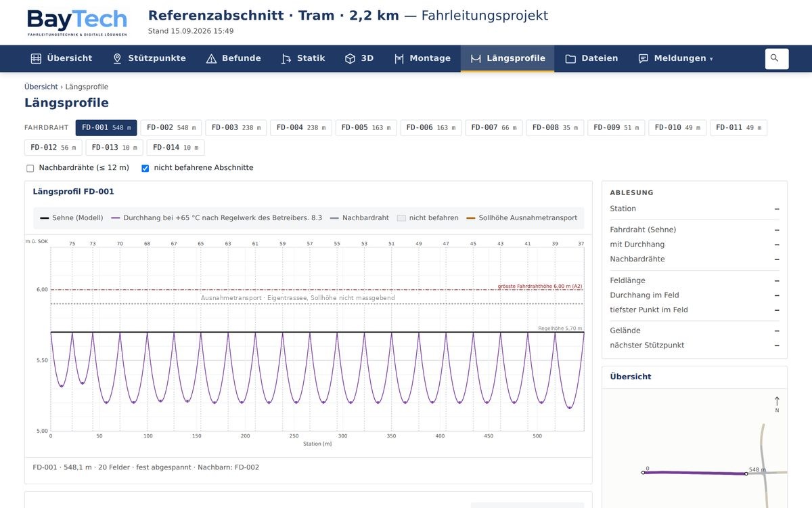Image resolution: width=812 pixels, height=508 pixels.
Task: Click 'grösste Fahrdrahthöhe 6,00 m (A2)' label
Action: (x=540, y=286)
